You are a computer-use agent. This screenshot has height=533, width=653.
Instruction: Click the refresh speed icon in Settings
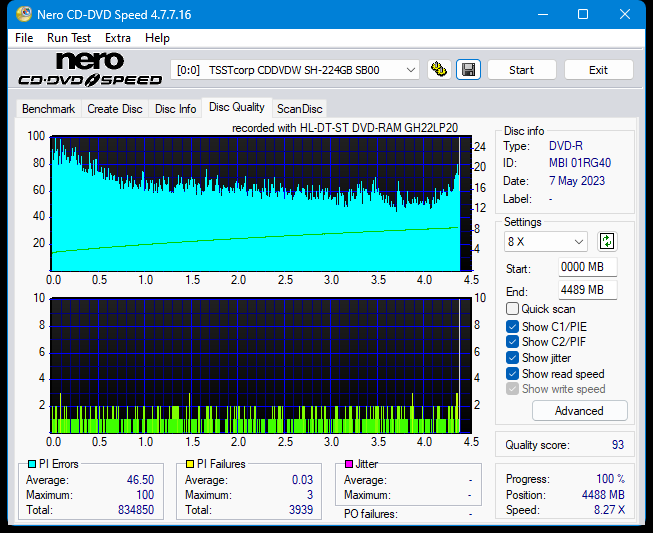(607, 241)
